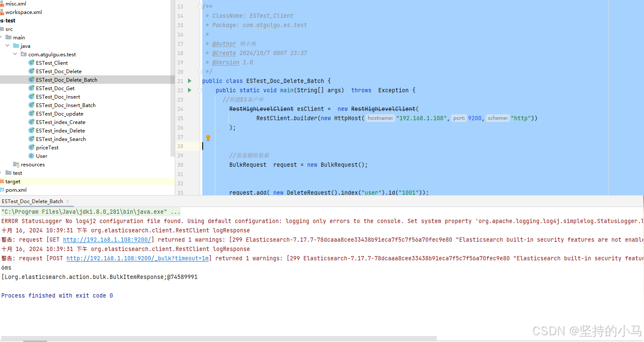Click the port: parameter hint in the editor
Screen dimensions: 644x342
click(459, 118)
